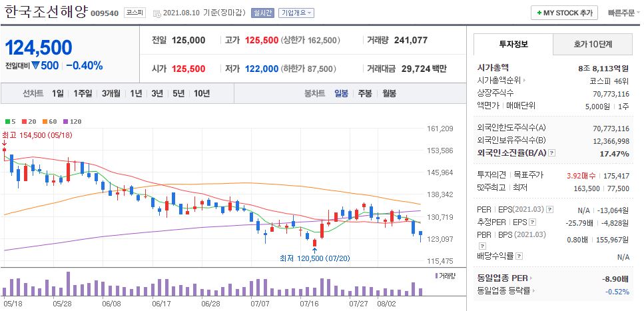Click the -0.40% change value
Image resolution: width=644 pixels, height=311 pixels.
click(85, 65)
